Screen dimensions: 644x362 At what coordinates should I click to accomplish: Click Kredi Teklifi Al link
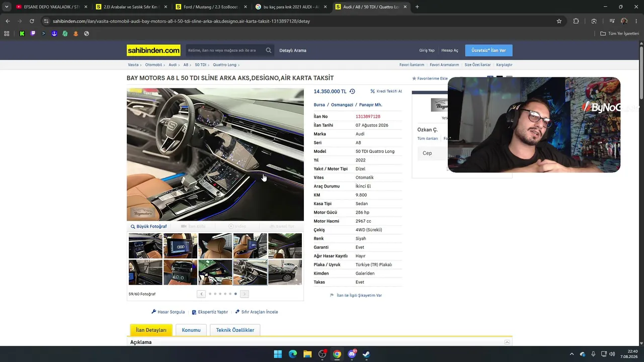[x=386, y=92]
